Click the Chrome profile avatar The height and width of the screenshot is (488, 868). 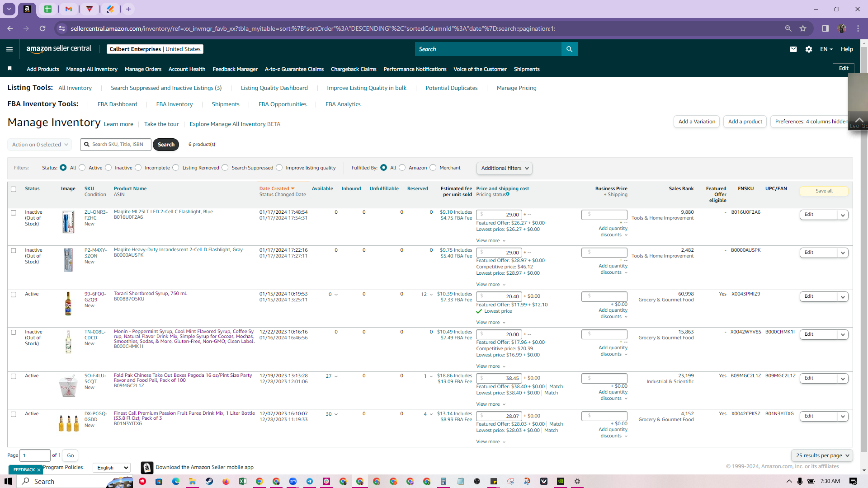click(x=842, y=28)
